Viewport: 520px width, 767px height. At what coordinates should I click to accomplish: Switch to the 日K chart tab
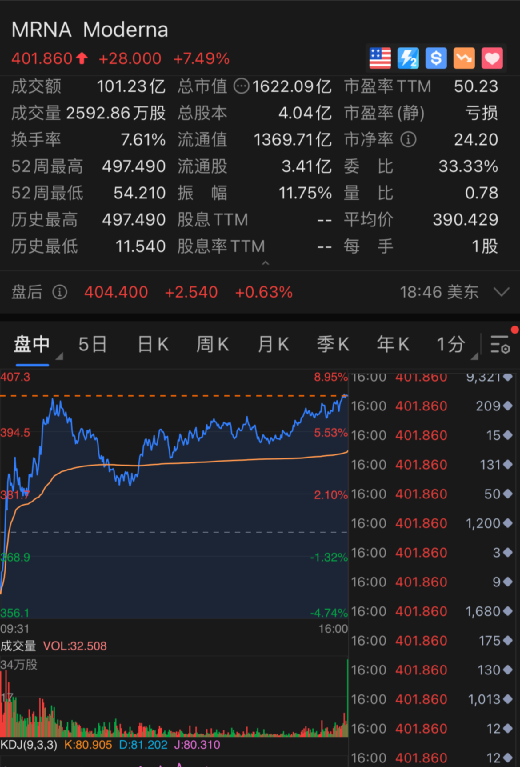(153, 345)
